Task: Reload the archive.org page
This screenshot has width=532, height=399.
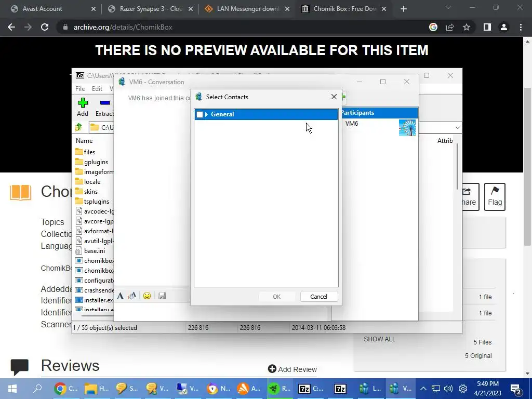Action: (x=45, y=27)
